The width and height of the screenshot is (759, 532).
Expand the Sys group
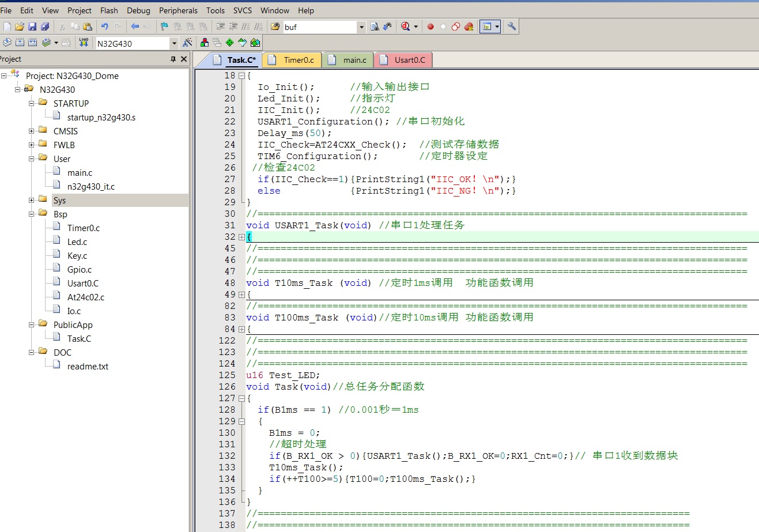pyautogui.click(x=32, y=201)
